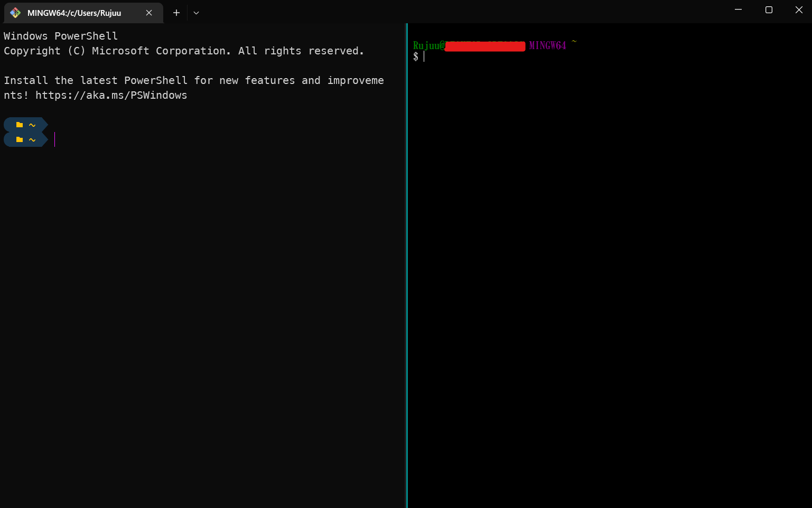Minimize the terminal window
Screen dimensions: 812x508
click(738, 10)
